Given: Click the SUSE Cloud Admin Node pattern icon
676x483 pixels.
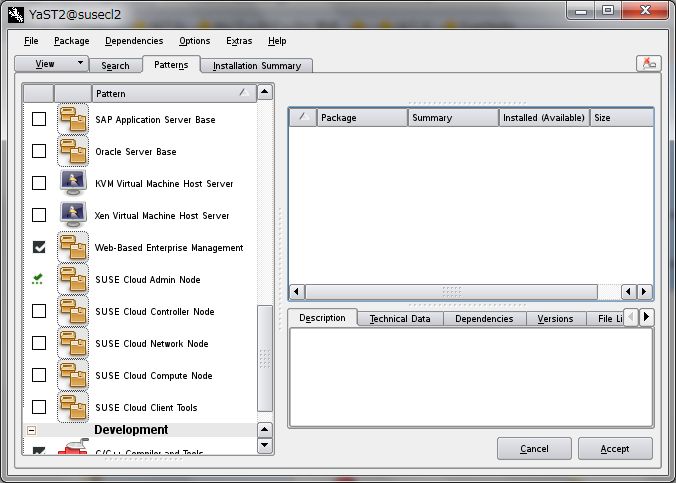Looking at the screenshot, I should click(73, 279).
